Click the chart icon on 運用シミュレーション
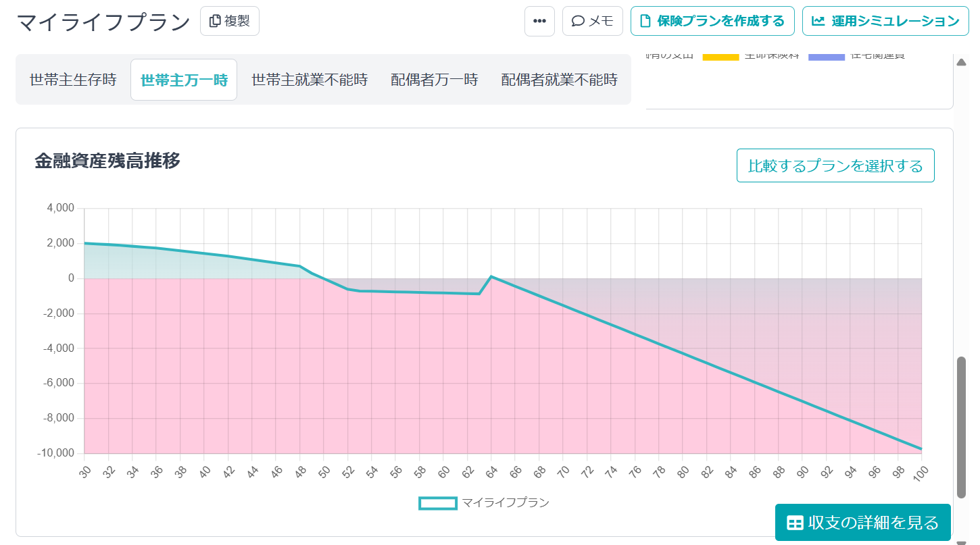This screenshot has width=980, height=545. click(818, 21)
